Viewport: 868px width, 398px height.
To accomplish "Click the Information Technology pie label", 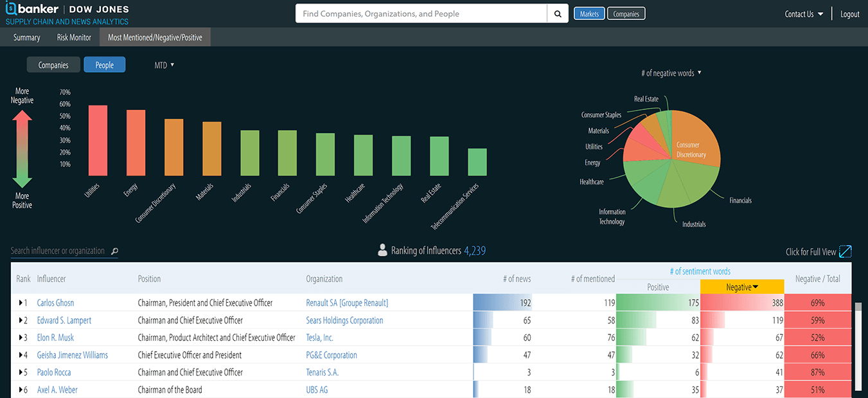I will pyautogui.click(x=612, y=217).
